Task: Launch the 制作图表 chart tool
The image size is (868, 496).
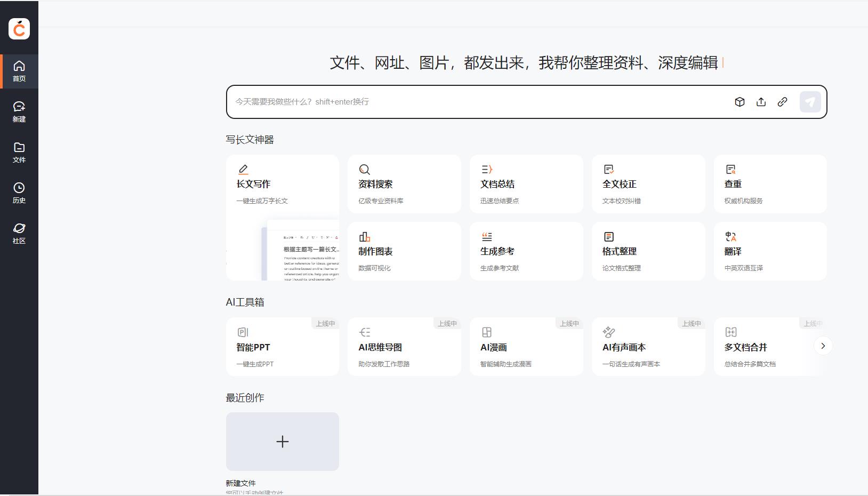Action: [x=404, y=251]
